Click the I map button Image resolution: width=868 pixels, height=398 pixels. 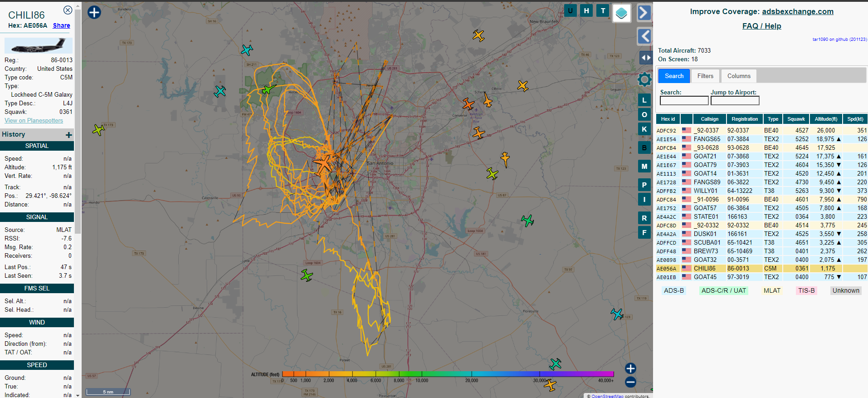click(644, 199)
